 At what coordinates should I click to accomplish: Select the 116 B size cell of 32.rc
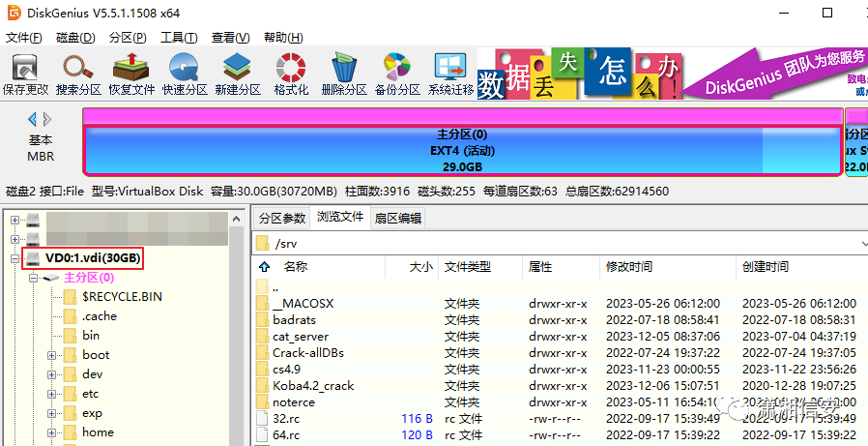[x=417, y=419]
